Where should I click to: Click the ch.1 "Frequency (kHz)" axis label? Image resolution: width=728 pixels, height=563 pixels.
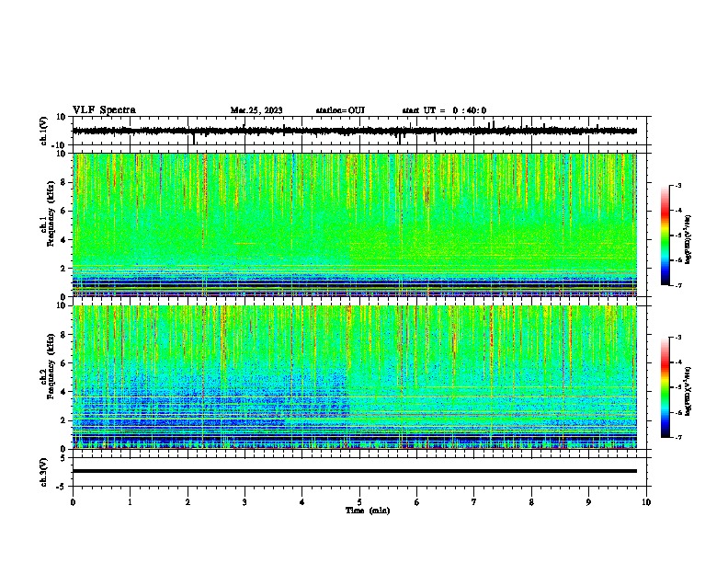pos(51,213)
